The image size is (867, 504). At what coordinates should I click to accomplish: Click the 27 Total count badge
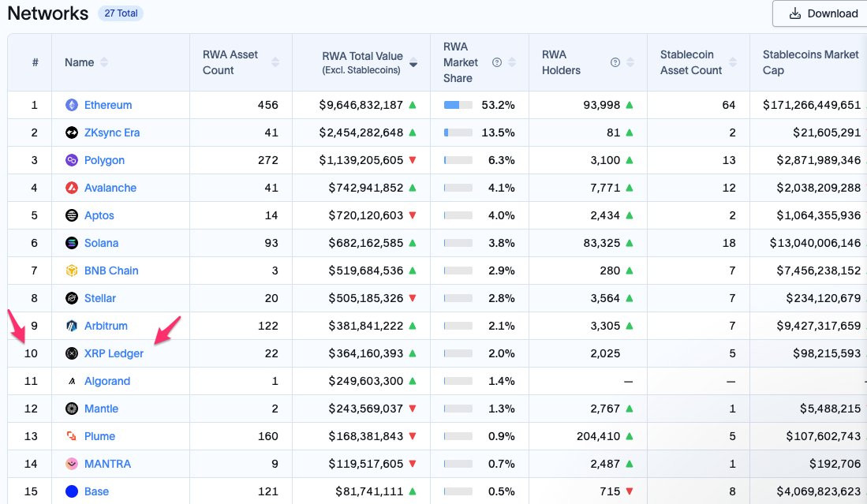121,13
